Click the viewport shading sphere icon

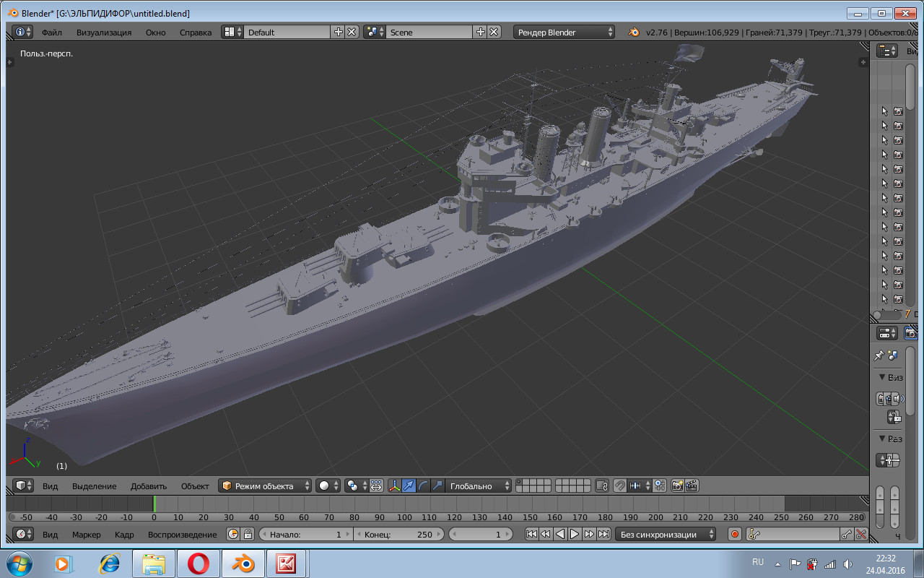325,486
